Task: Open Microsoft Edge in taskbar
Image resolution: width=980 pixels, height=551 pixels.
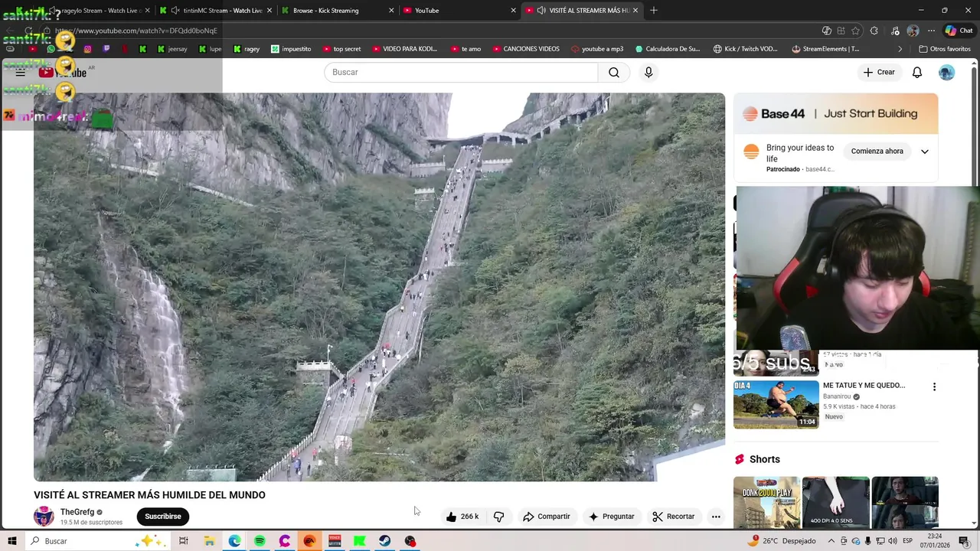Action: (x=234, y=541)
